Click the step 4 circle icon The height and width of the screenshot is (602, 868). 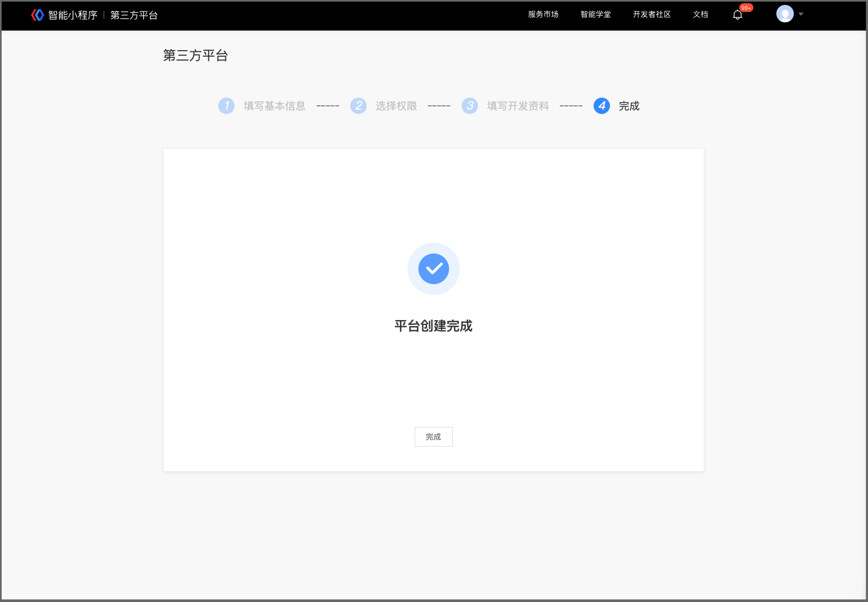[602, 106]
